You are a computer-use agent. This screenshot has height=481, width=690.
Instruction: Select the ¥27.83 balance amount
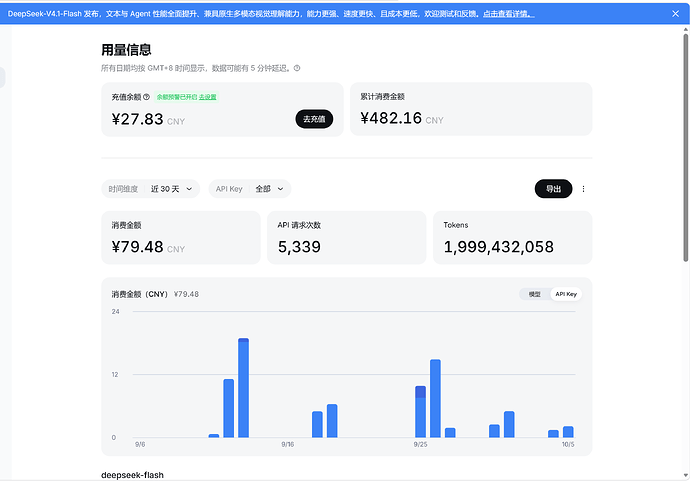coord(137,119)
